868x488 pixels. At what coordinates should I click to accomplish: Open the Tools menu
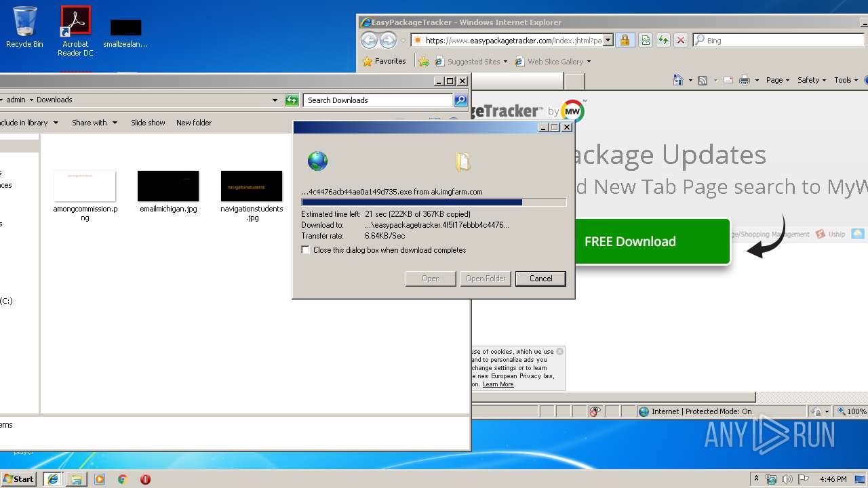click(x=846, y=80)
